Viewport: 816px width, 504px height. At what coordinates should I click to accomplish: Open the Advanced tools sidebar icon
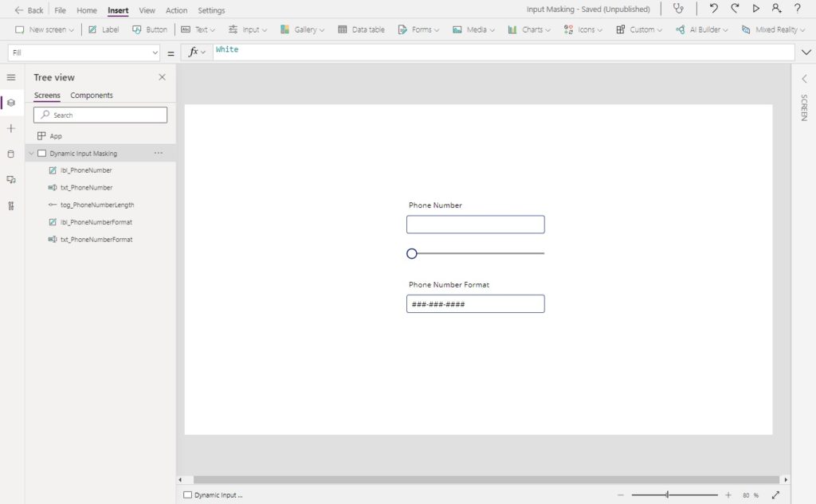(11, 206)
